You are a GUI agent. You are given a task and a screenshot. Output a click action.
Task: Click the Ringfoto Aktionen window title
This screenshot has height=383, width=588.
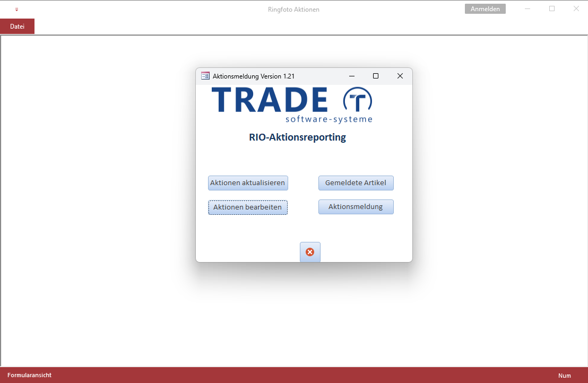click(x=293, y=10)
